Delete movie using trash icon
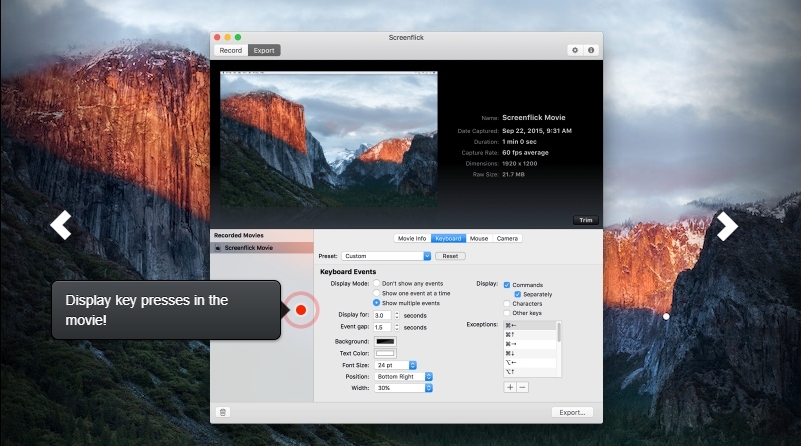801x446 pixels. 223,412
